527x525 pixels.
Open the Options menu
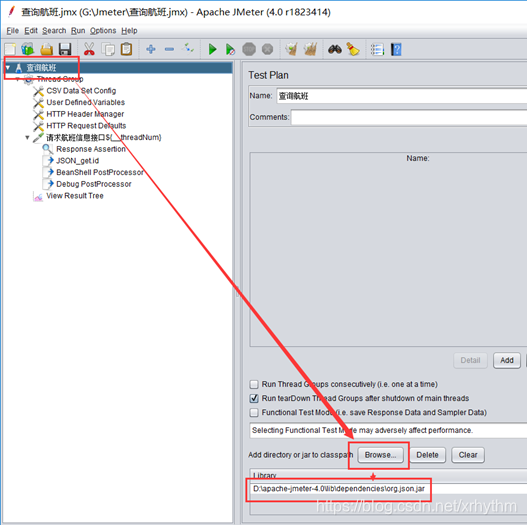click(103, 31)
